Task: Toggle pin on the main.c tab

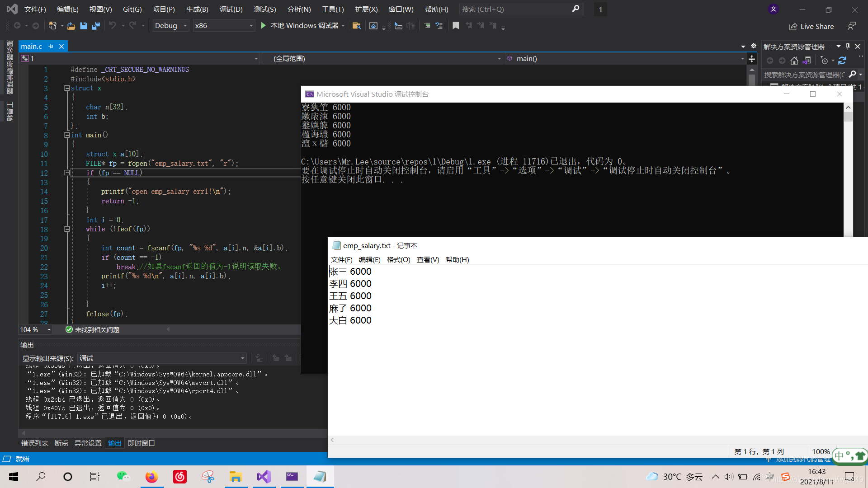Action: [x=51, y=47]
